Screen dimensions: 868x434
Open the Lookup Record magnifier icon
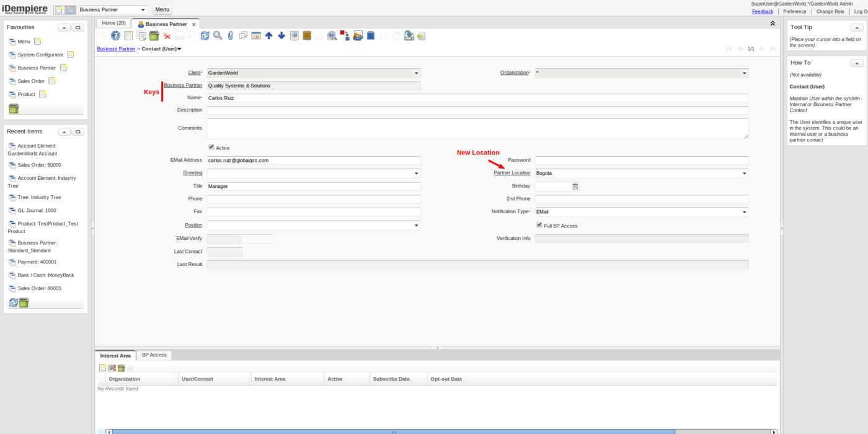pyautogui.click(x=218, y=36)
